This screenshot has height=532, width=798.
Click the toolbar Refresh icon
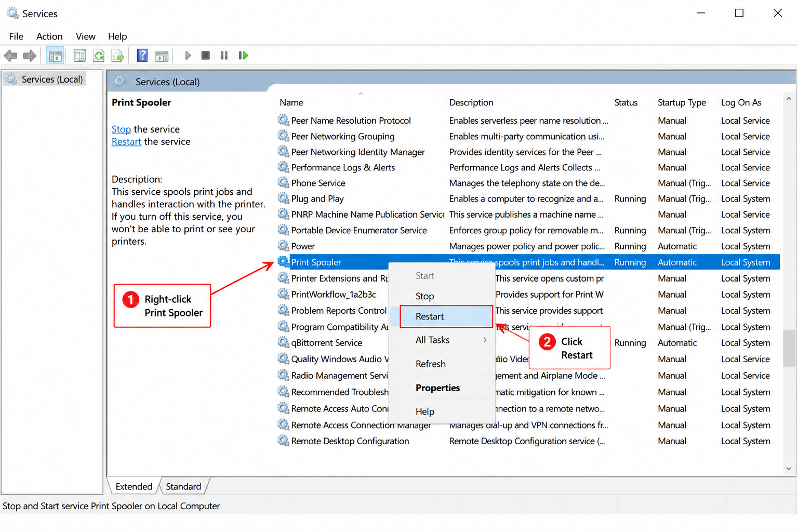pyautogui.click(x=99, y=56)
